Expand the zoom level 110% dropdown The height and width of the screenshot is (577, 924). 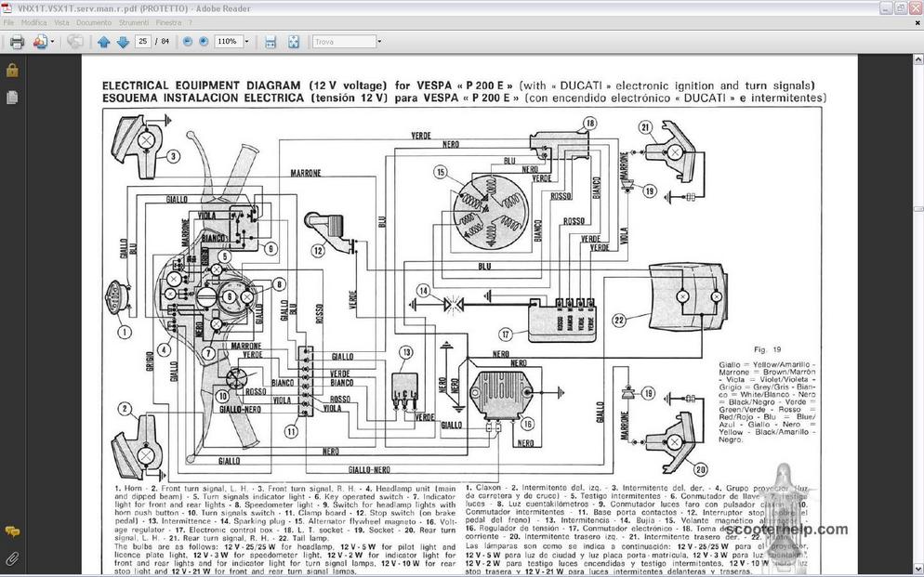coord(246,42)
